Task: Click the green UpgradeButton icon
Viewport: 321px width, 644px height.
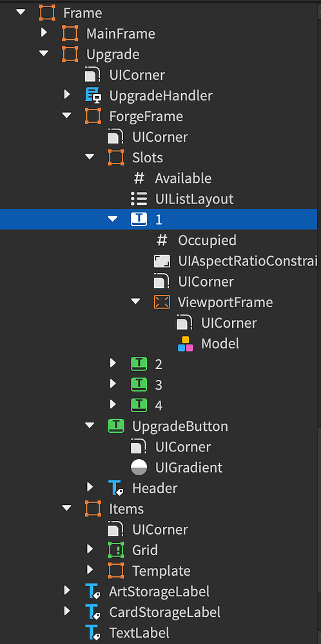Action: pos(116,426)
